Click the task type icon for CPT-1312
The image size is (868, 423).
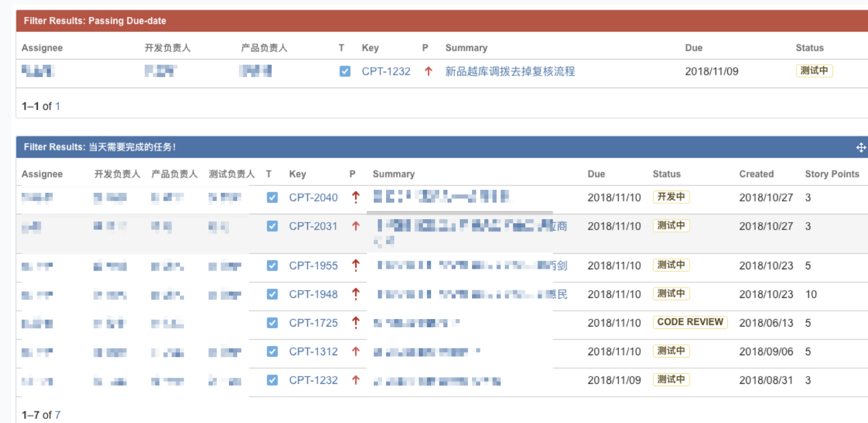tap(272, 351)
